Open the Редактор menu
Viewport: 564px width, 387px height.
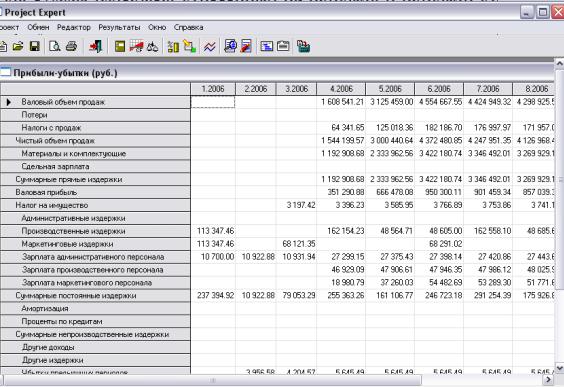coord(74,27)
